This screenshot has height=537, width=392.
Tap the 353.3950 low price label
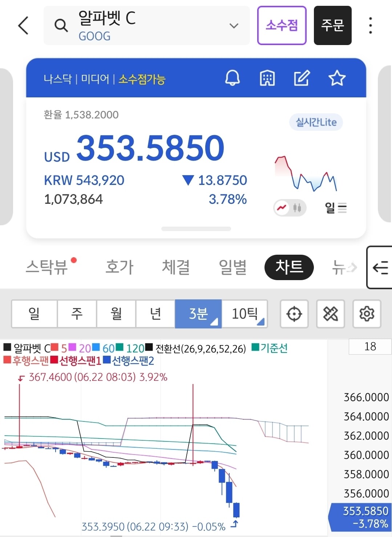153,526
